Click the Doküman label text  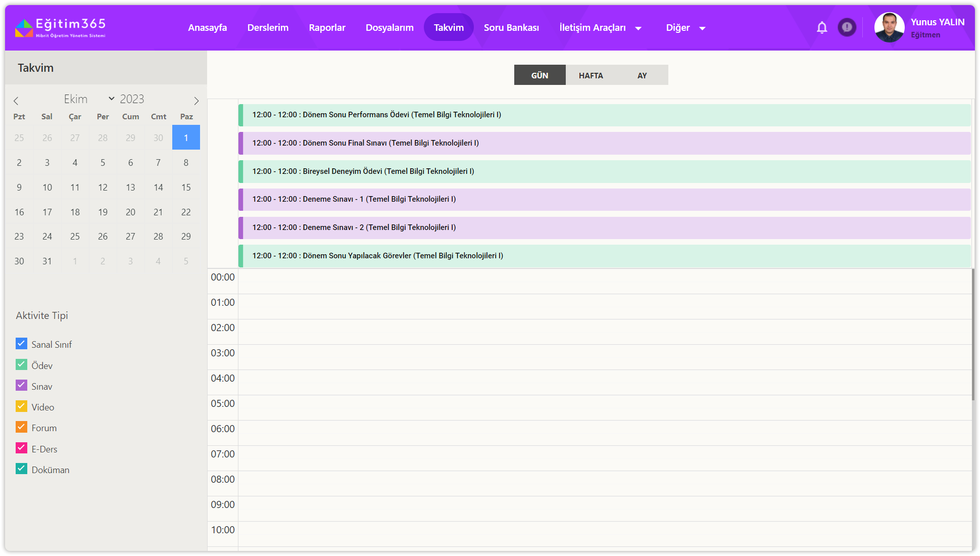51,470
